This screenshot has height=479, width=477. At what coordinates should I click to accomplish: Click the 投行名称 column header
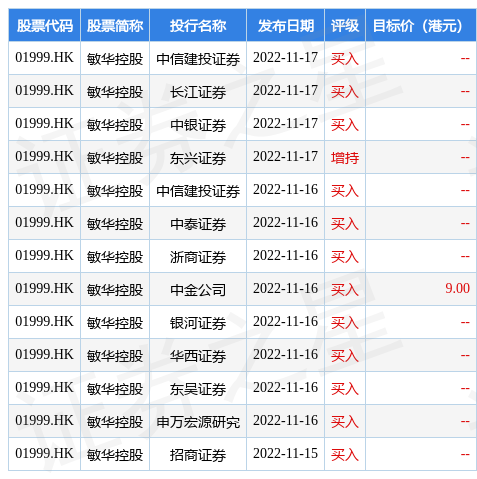198,25
